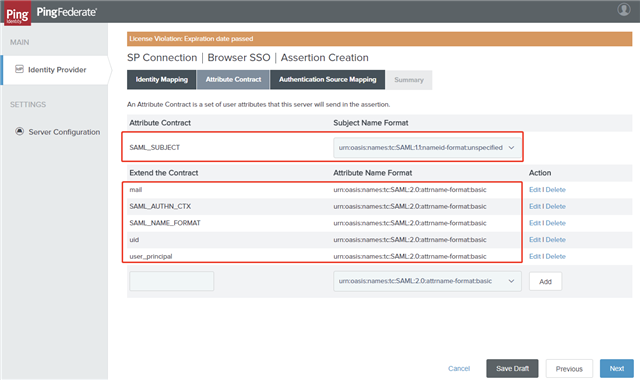Delete the uid attribute
This screenshot has width=640, height=380.
tap(556, 240)
